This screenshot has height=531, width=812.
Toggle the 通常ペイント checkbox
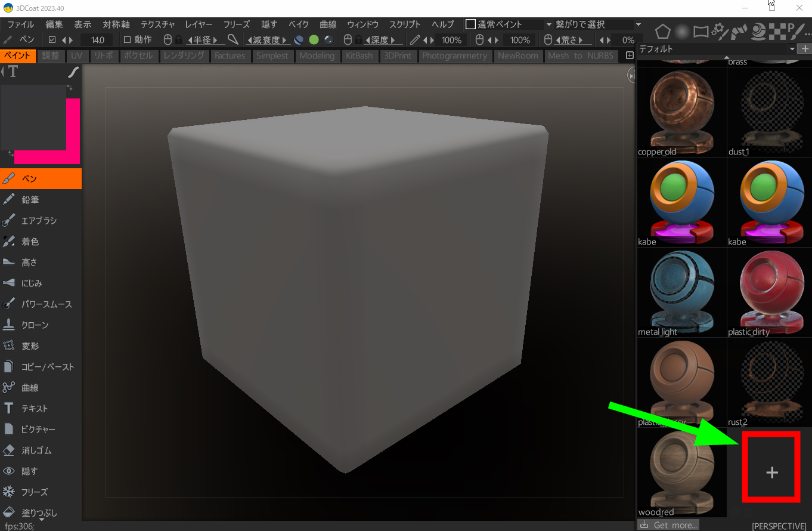pyautogui.click(x=470, y=24)
